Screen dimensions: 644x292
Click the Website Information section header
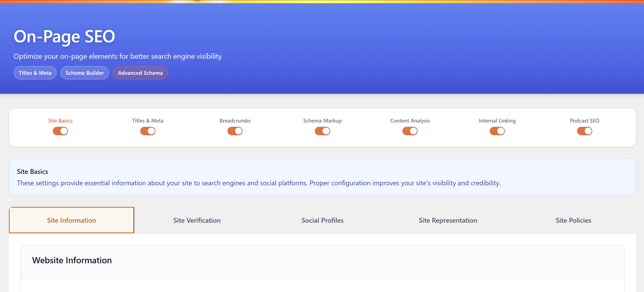[72, 260]
